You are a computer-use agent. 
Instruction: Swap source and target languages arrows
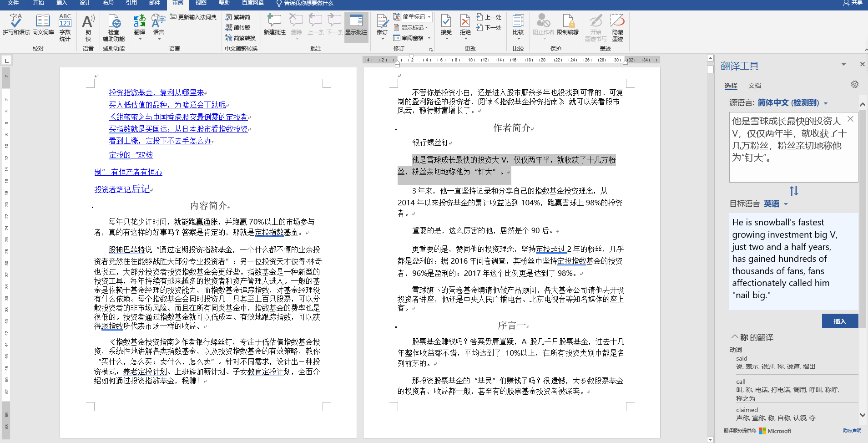[x=794, y=191]
